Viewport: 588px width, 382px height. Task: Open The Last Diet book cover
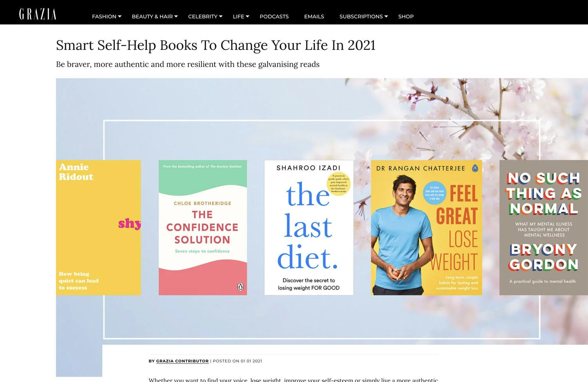[x=309, y=227]
